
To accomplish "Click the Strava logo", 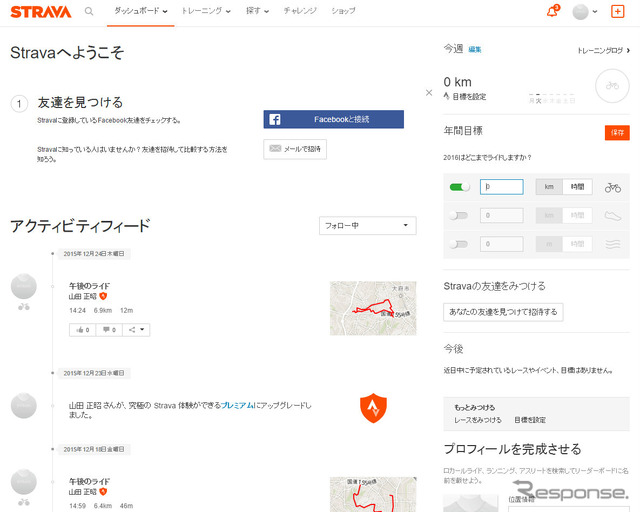I will [x=41, y=11].
